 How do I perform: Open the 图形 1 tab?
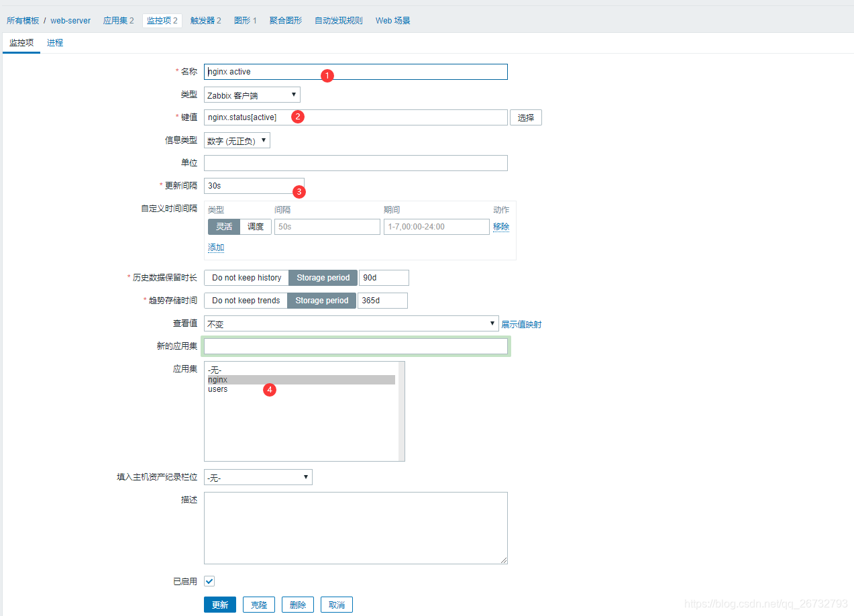coord(245,21)
